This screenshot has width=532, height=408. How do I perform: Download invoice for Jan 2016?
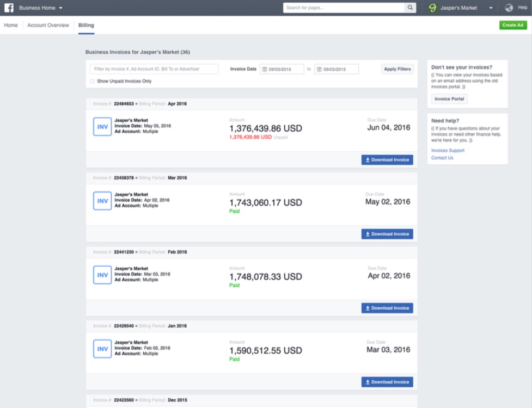(x=387, y=382)
